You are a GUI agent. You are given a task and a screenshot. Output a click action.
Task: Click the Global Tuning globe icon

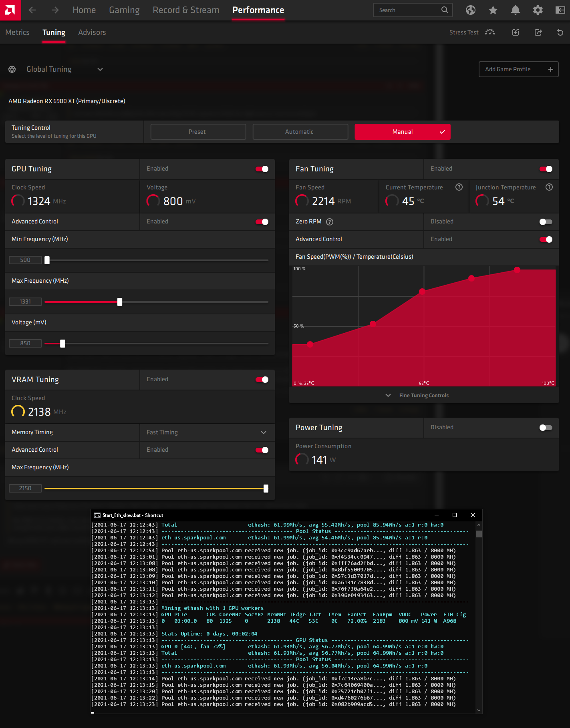tap(12, 69)
